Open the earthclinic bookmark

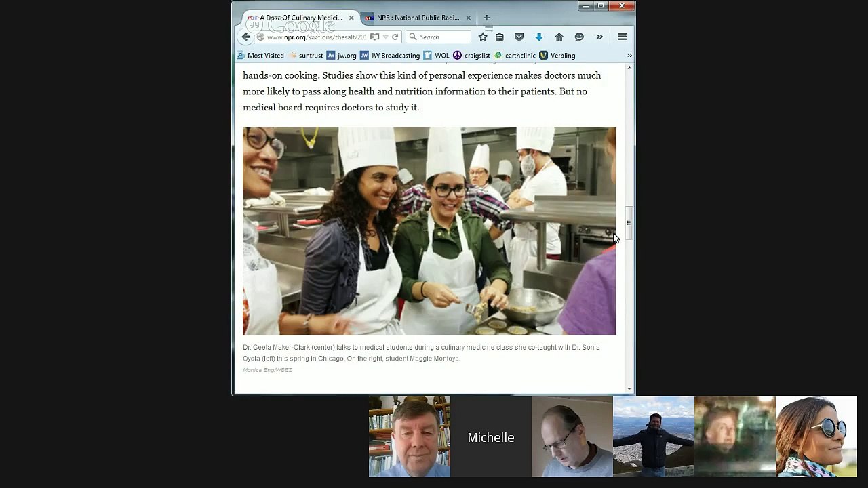(x=515, y=56)
